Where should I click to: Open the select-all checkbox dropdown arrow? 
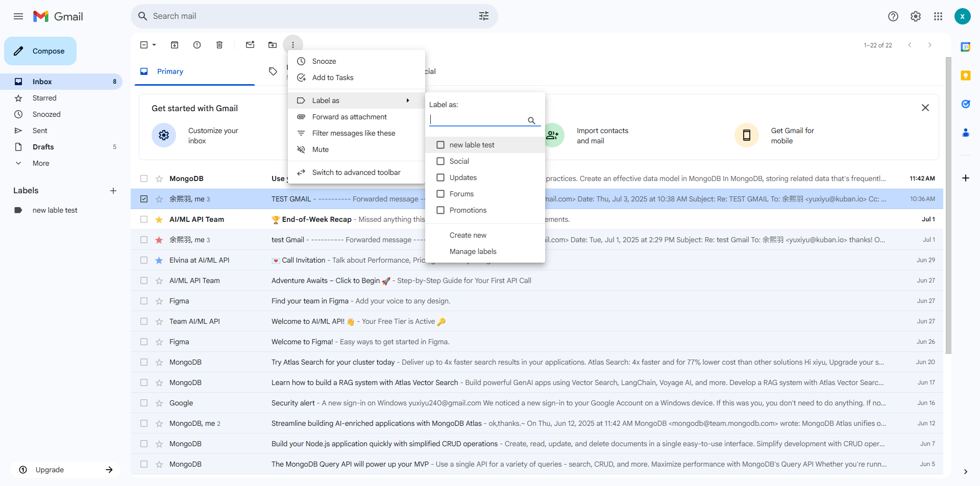tap(154, 45)
